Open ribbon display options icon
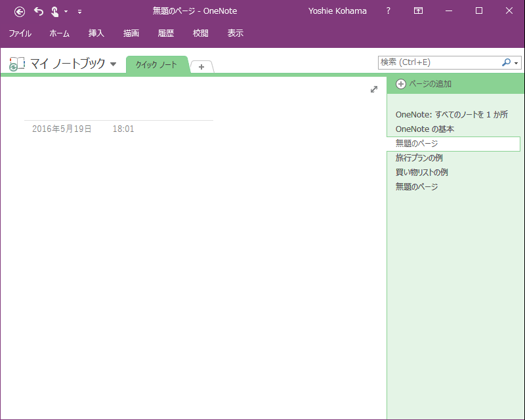Image resolution: width=525 pixels, height=420 pixels. [x=418, y=10]
